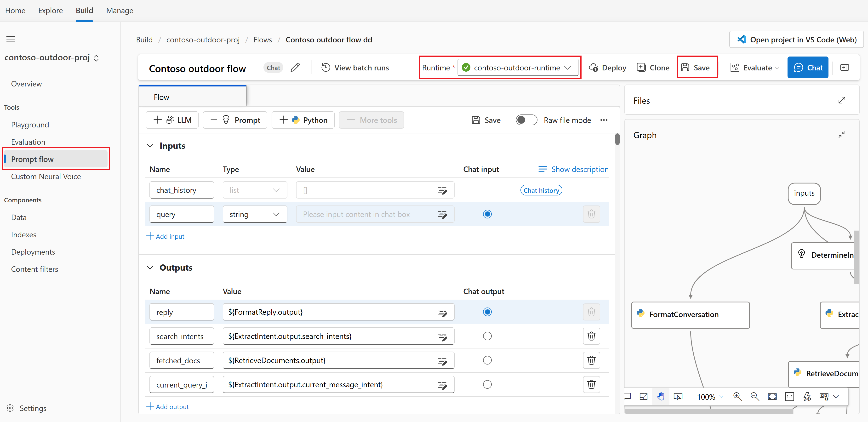Open the Manage tab
868x422 pixels.
[x=120, y=11]
